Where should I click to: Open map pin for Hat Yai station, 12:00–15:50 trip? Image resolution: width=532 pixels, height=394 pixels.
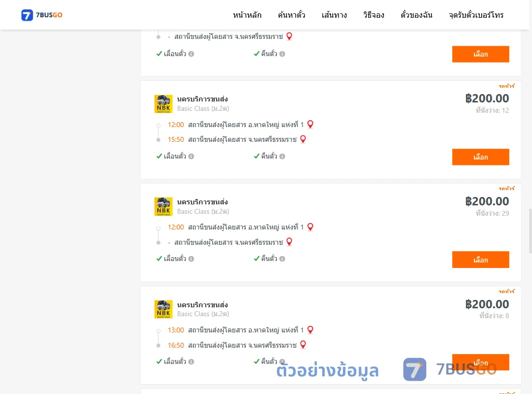click(310, 125)
